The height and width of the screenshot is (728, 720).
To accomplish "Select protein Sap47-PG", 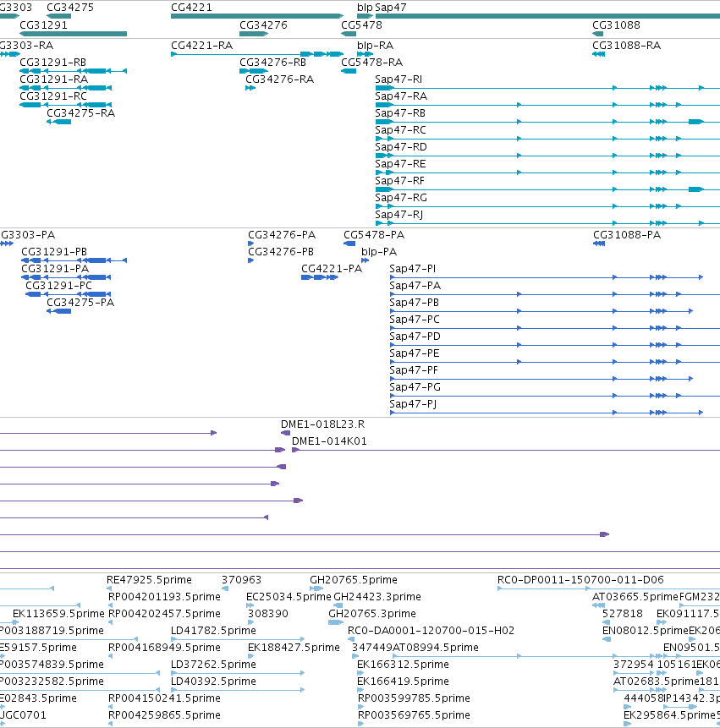I will [x=555, y=396].
